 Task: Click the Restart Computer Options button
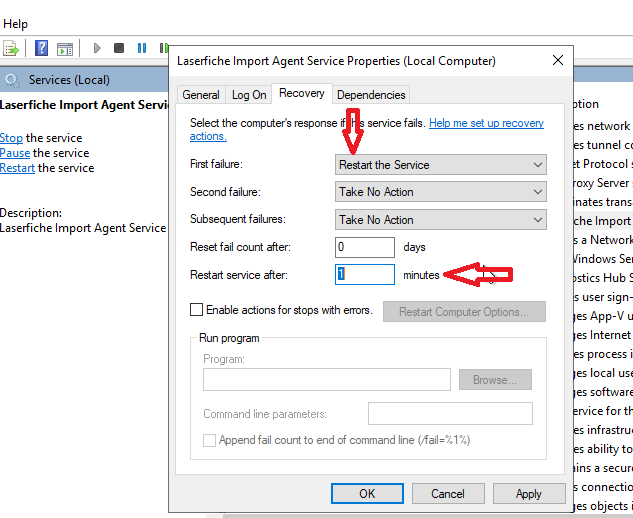464,312
